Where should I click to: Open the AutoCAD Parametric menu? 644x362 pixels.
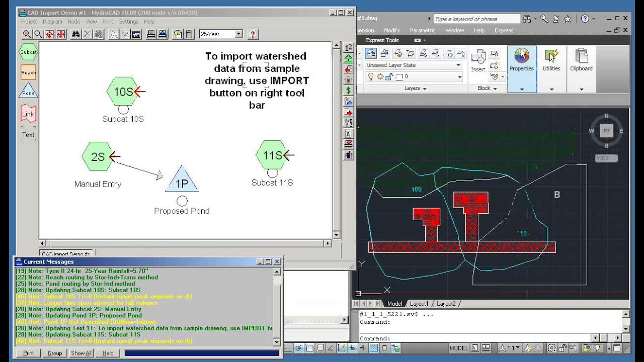coord(422,30)
